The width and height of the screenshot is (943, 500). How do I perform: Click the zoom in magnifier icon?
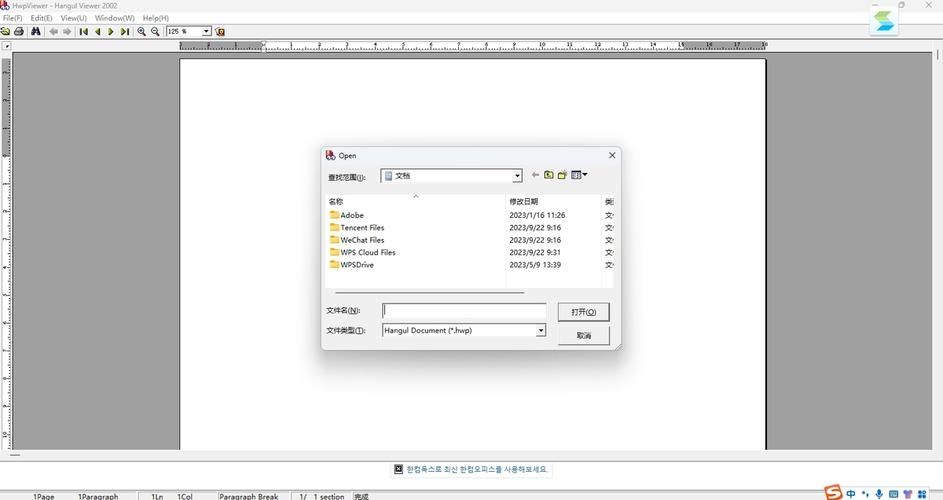click(142, 32)
